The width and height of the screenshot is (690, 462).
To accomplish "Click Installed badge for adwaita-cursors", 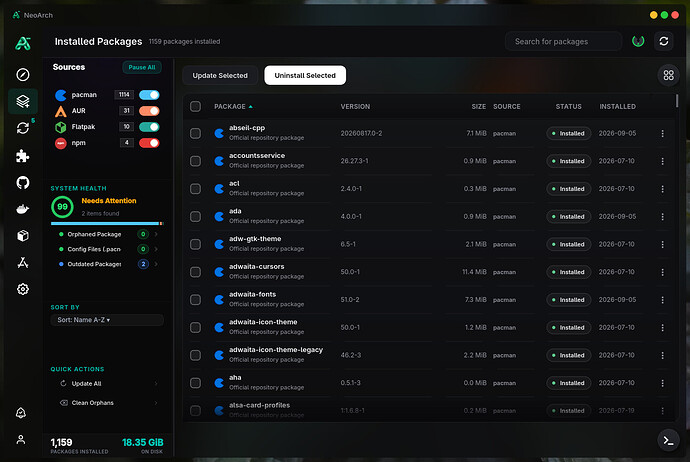I will point(568,272).
